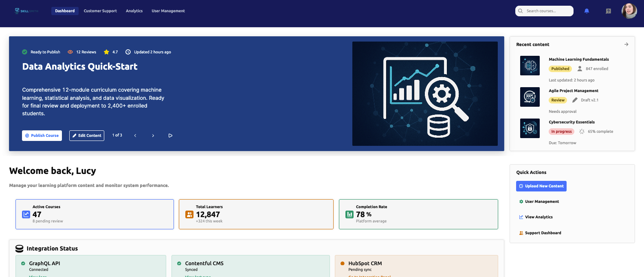The width and height of the screenshot is (644, 277).
Task: Open Machine Learning Fundamentals thumbnail
Action: pyautogui.click(x=530, y=66)
